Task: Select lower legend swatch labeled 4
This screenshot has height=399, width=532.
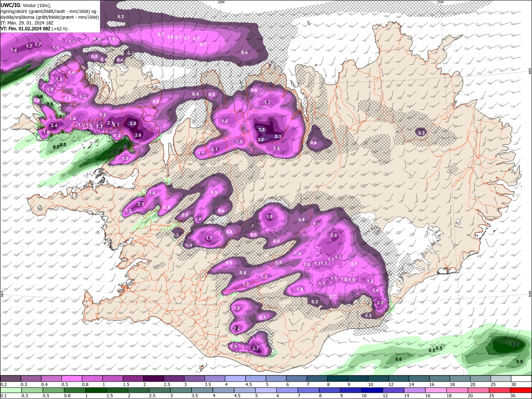Action: [x=223, y=390]
